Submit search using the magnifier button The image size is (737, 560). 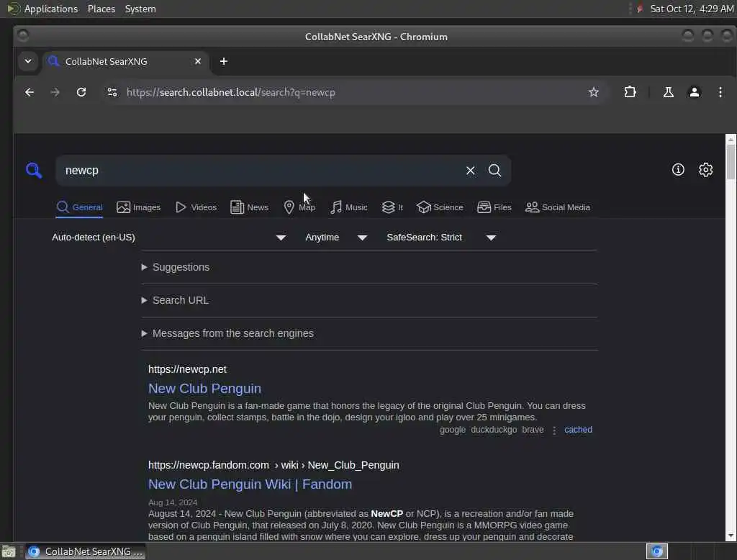pos(494,170)
